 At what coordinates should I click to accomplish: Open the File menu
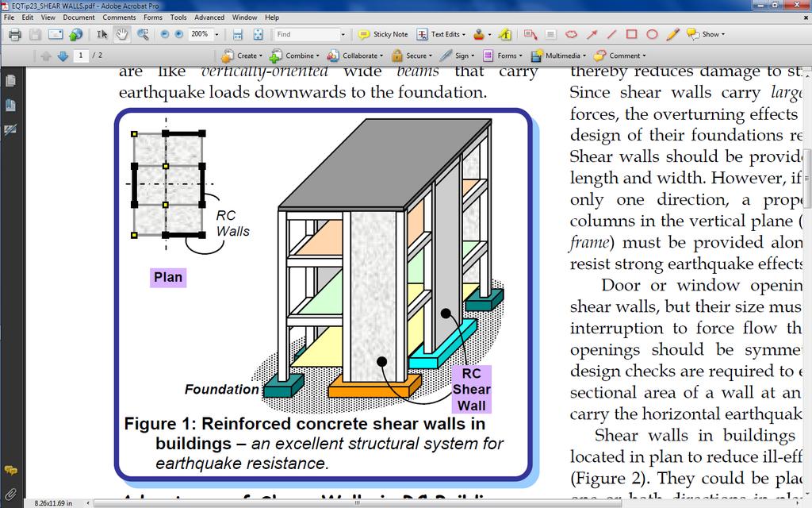coord(10,17)
